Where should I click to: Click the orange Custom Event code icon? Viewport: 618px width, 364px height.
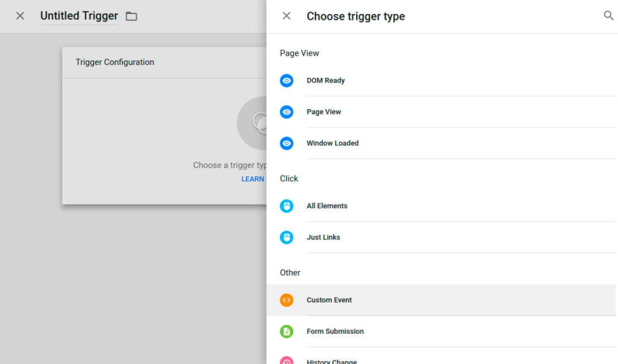tap(287, 300)
